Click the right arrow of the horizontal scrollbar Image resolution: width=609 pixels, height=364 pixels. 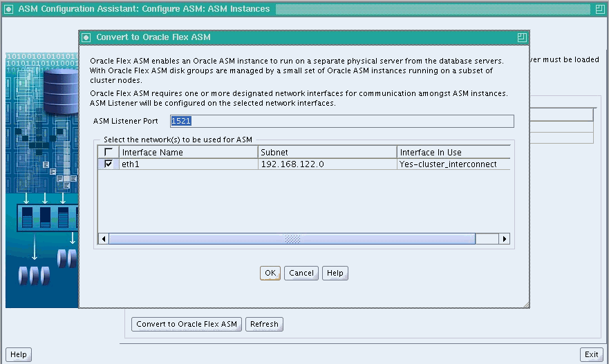tap(504, 239)
